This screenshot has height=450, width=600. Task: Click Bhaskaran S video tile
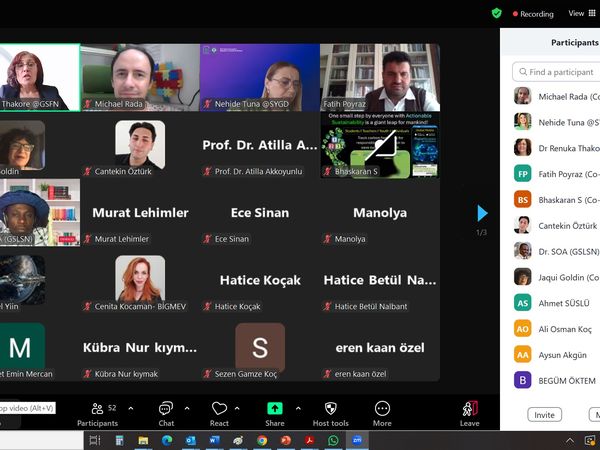coord(380,145)
